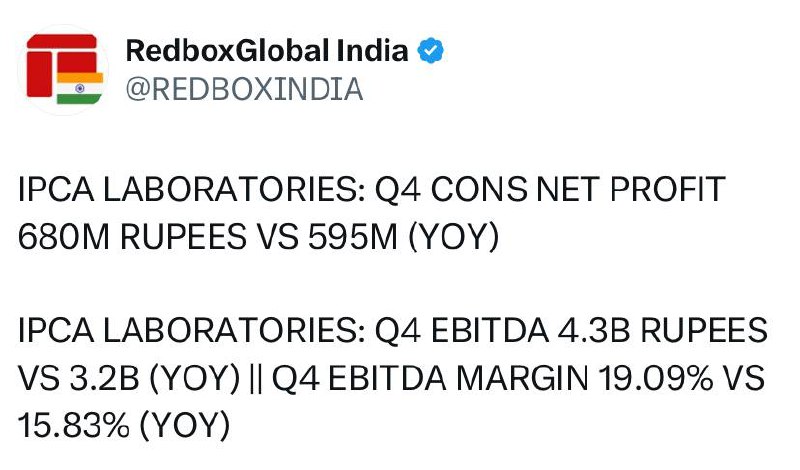Click the 19.09% margin figure
Image resolution: width=800 pixels, height=470 pixels.
click(656, 378)
